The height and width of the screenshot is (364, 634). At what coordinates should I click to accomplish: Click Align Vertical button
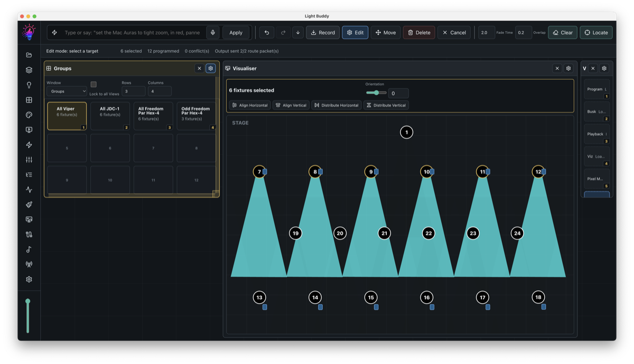(x=291, y=105)
